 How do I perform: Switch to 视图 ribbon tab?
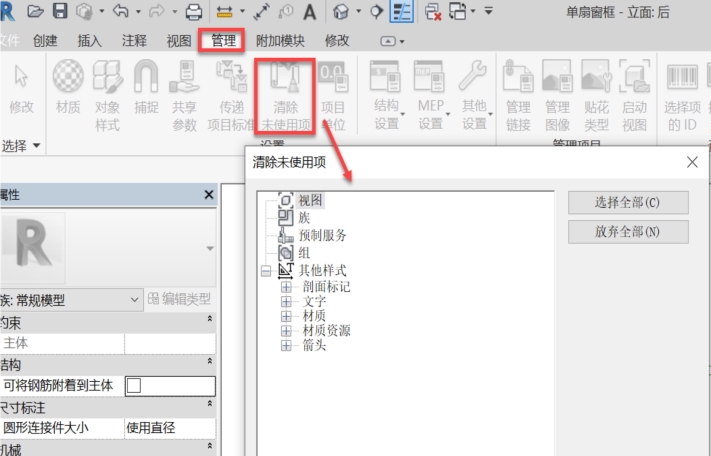point(179,41)
